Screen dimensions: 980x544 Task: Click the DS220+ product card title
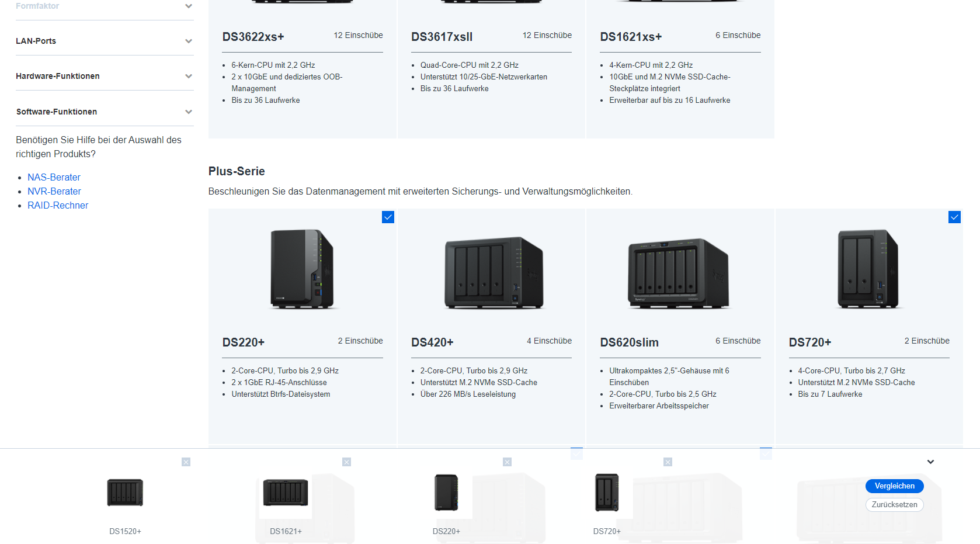click(x=244, y=342)
